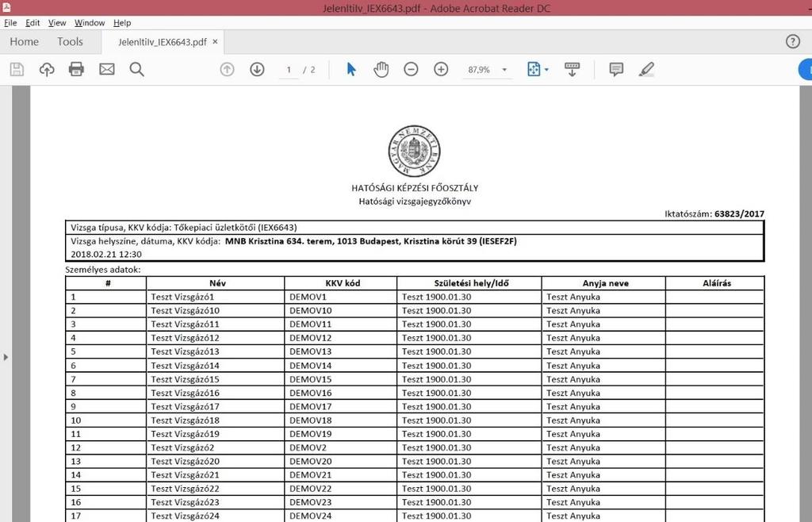The height and width of the screenshot is (522, 812).
Task: Click the 87,9% zoom value field
Action: click(x=479, y=70)
